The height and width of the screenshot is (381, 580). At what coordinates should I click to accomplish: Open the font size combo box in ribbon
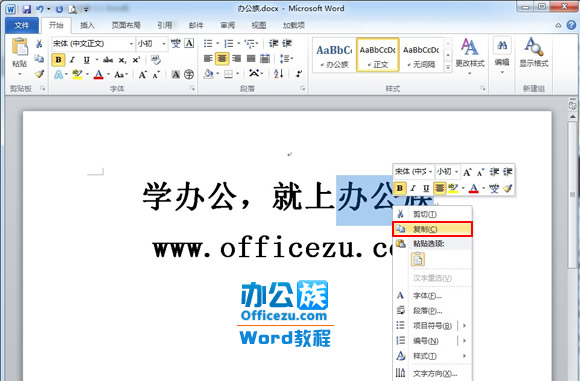[x=152, y=44]
